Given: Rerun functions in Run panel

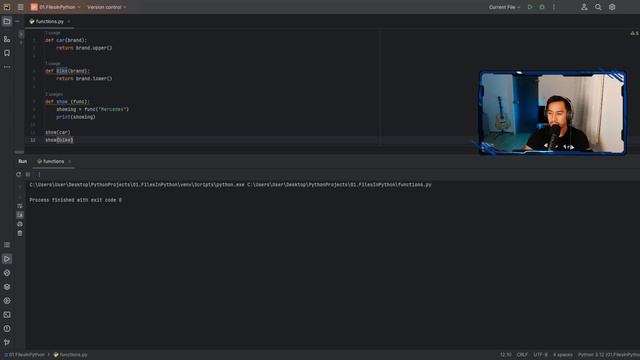Looking at the screenshot, I should click(18, 174).
